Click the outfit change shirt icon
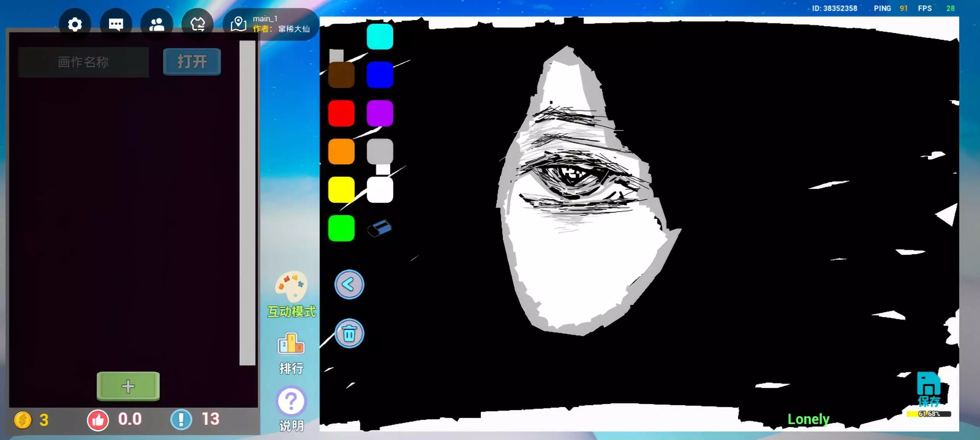980x440 pixels. point(198,24)
